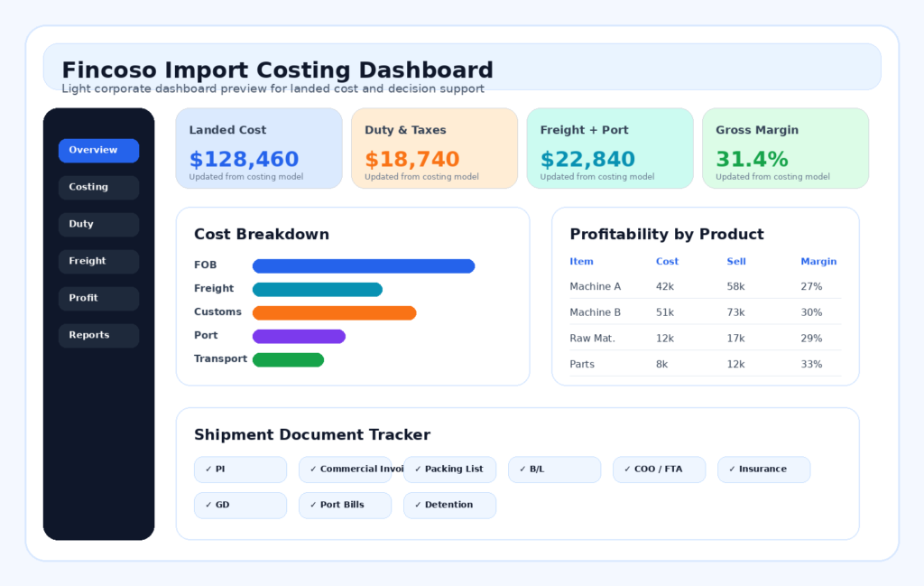Click the Shipment Document Tracker heading
The width and height of the screenshot is (924, 586).
[312, 435]
